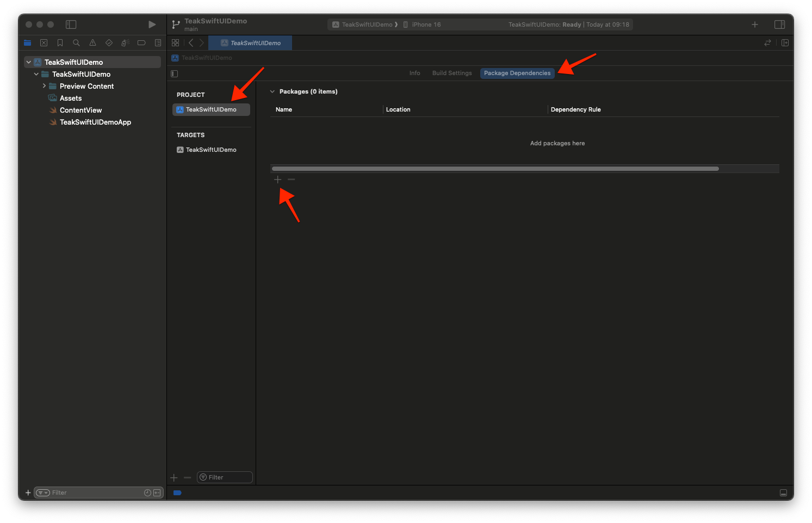Collapse the TeakSwiftUIDemo project root
The image size is (812, 523).
point(29,62)
